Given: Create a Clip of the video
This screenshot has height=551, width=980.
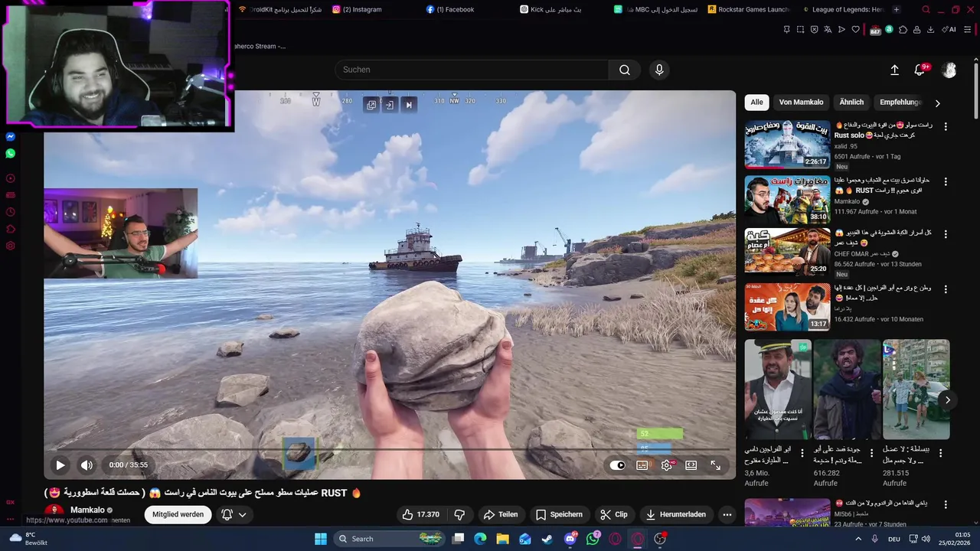Looking at the screenshot, I should pos(614,514).
